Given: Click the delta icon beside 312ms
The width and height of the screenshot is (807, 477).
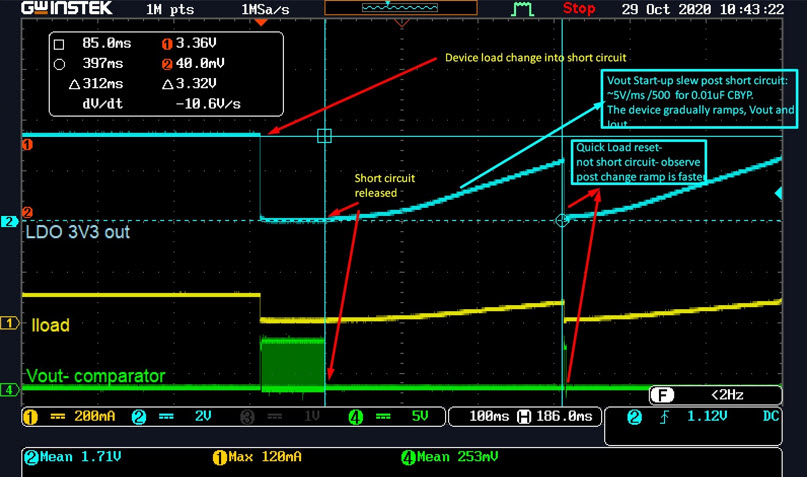Looking at the screenshot, I should click(74, 84).
